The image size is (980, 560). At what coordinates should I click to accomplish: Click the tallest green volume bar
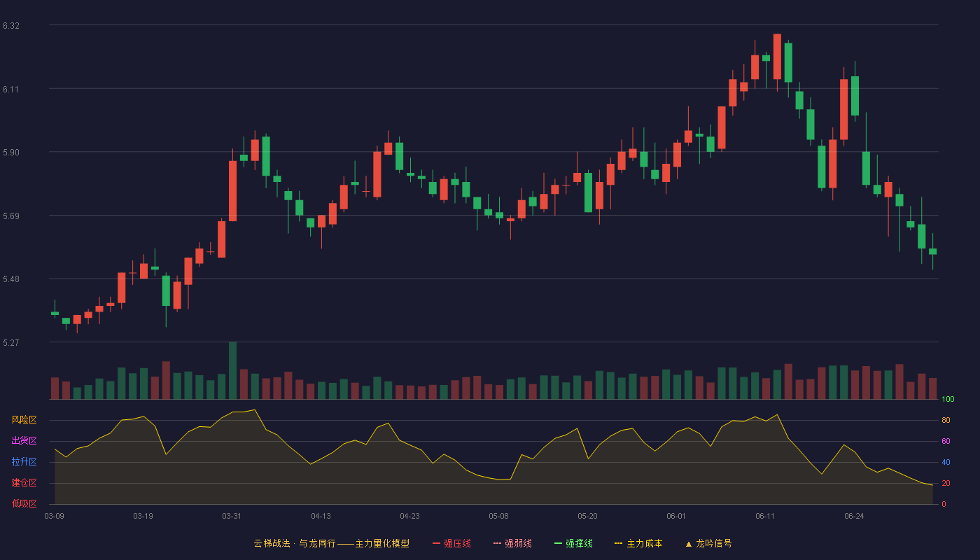click(x=232, y=370)
